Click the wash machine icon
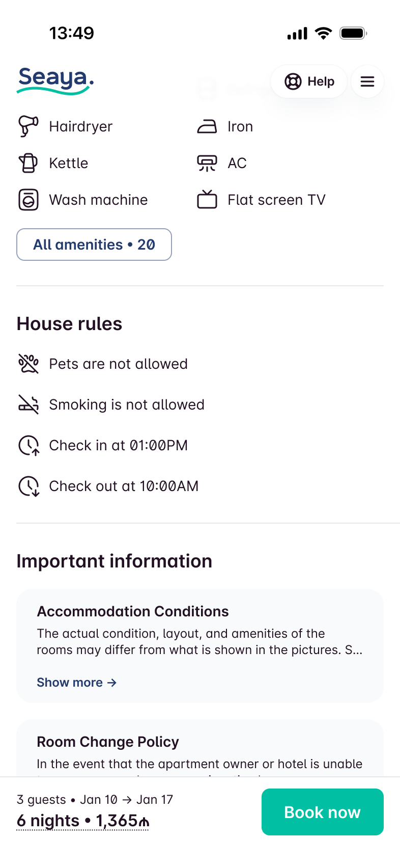This screenshot has height=868, width=400. [28, 200]
